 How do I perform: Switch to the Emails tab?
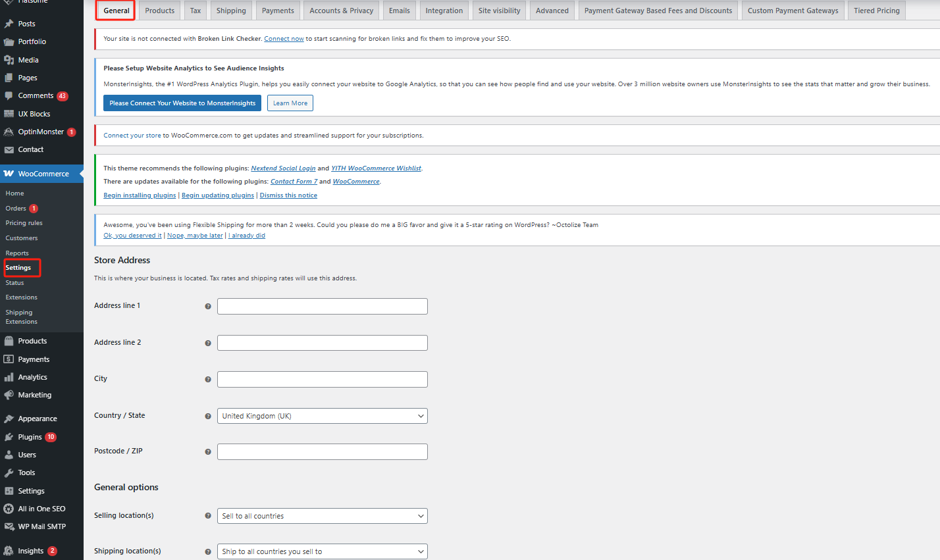tap(399, 10)
